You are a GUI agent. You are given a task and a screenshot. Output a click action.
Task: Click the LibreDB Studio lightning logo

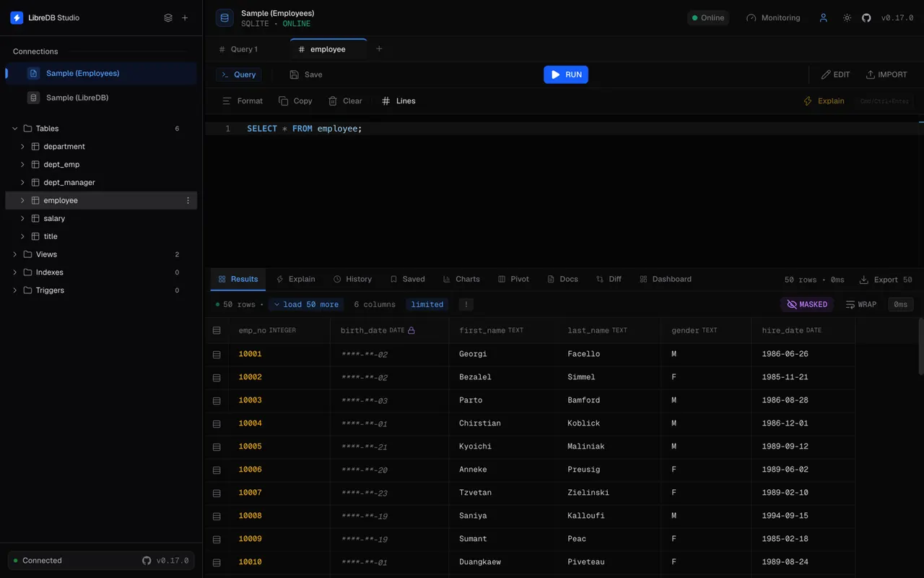(x=17, y=18)
